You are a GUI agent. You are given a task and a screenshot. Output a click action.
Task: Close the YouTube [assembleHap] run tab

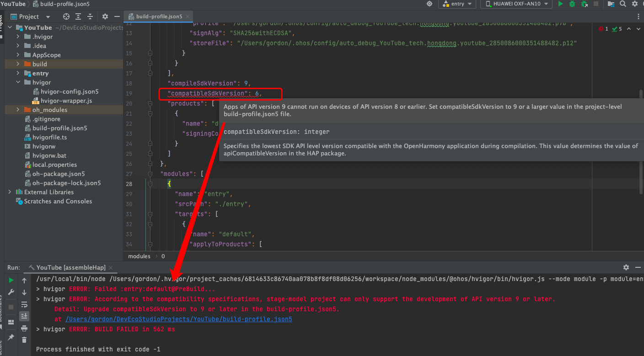111,267
